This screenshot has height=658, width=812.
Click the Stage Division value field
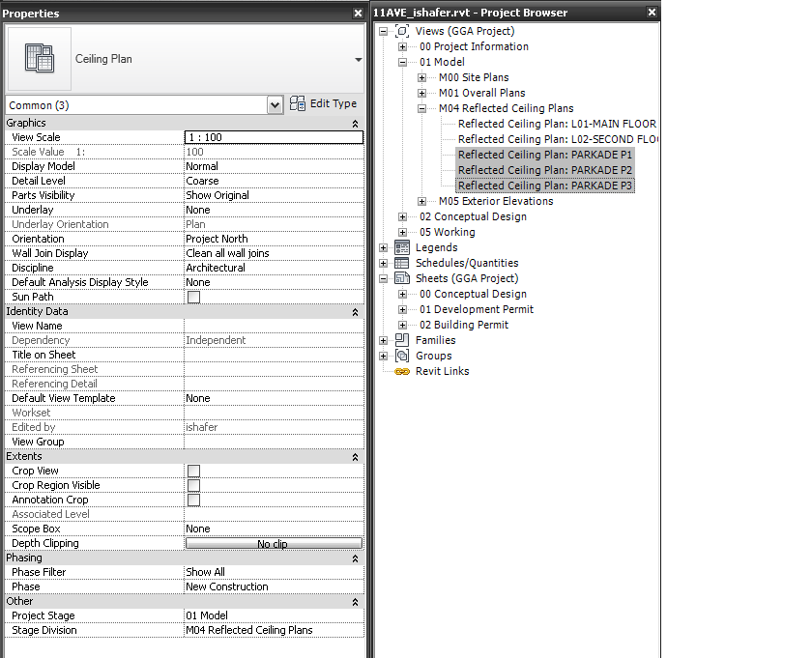pyautogui.click(x=274, y=630)
